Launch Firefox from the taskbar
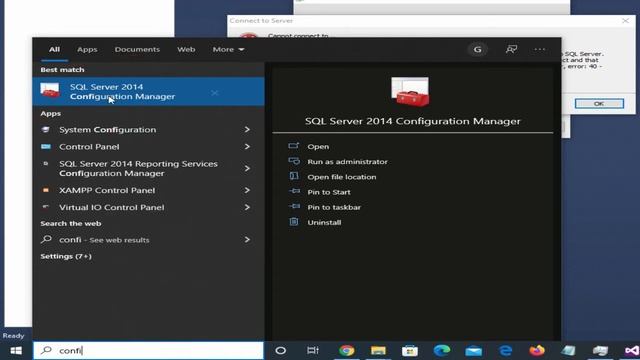Screen dimensions: 640x360 tap(537, 351)
